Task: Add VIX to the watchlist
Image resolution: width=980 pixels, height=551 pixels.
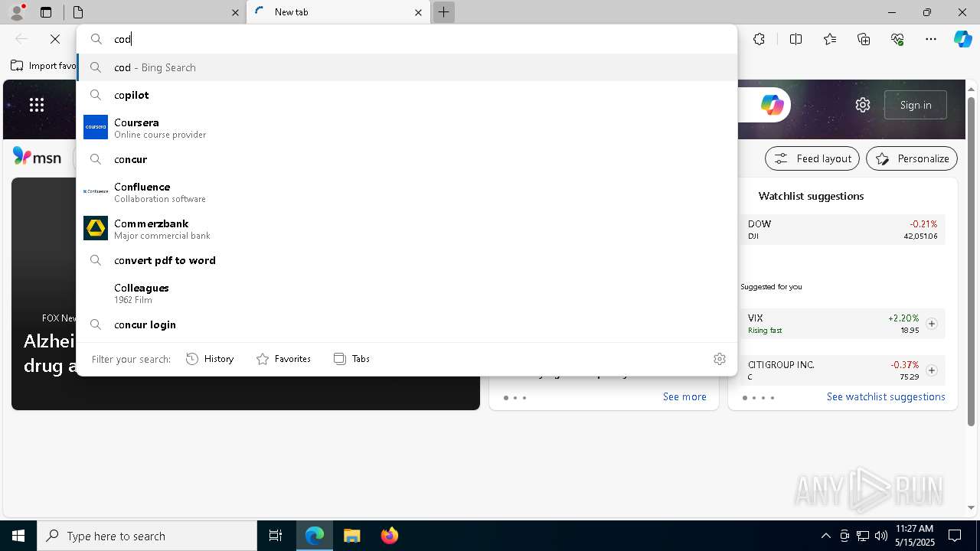Action: pyautogui.click(x=932, y=324)
